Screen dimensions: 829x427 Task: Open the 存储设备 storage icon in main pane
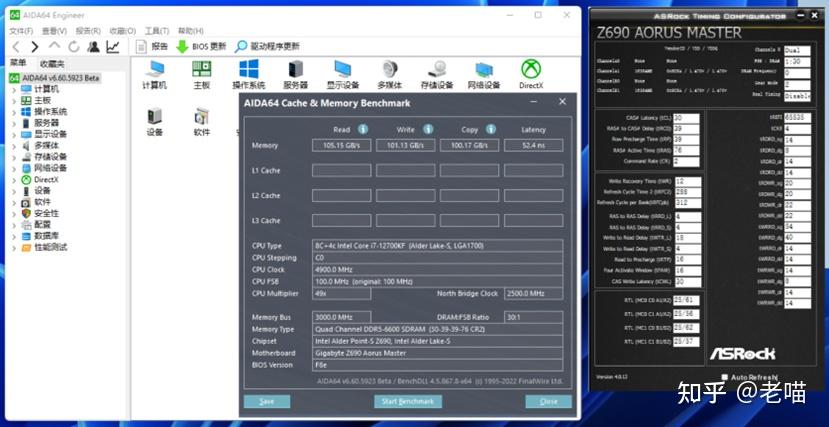[x=437, y=75]
